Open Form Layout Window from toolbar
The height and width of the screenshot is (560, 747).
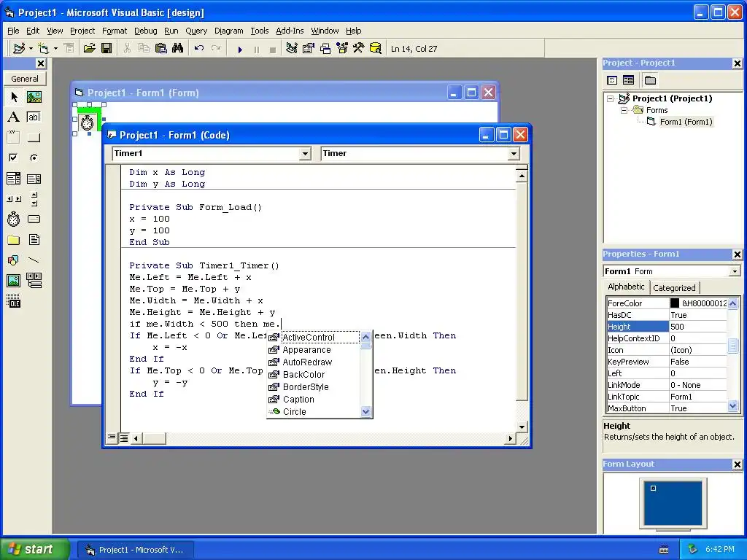coord(325,49)
